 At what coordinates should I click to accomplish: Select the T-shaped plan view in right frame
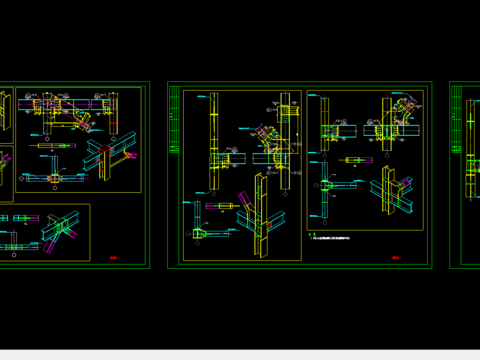[x=337, y=192]
